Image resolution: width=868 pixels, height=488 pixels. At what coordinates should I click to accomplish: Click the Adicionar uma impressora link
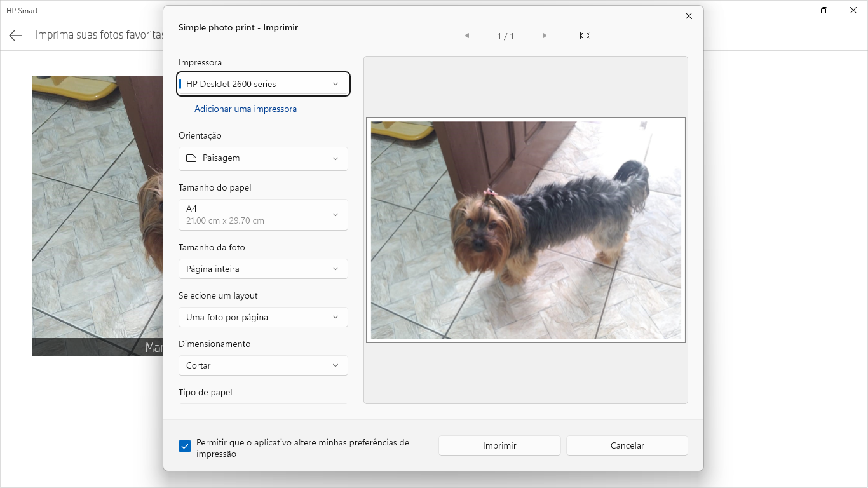[245, 109]
